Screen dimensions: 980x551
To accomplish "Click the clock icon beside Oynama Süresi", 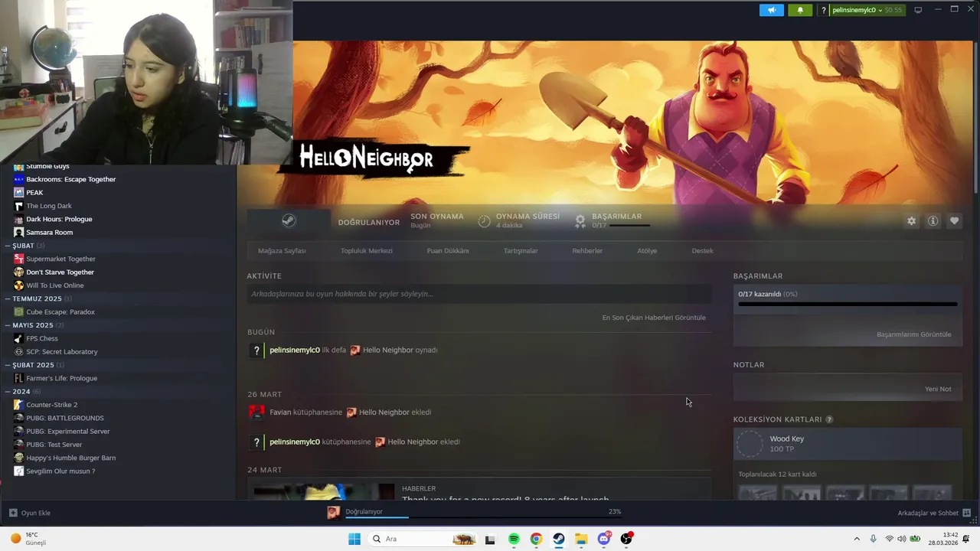I will 484,221.
